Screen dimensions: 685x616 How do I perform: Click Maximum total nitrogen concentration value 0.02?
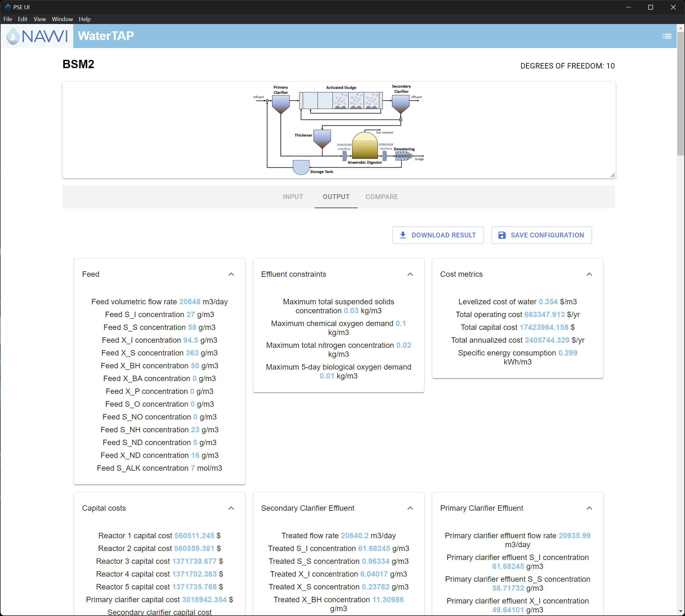point(404,345)
